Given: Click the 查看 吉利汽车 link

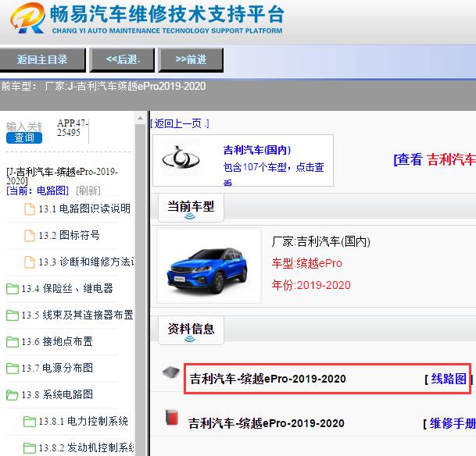Looking at the screenshot, I should click(435, 159).
